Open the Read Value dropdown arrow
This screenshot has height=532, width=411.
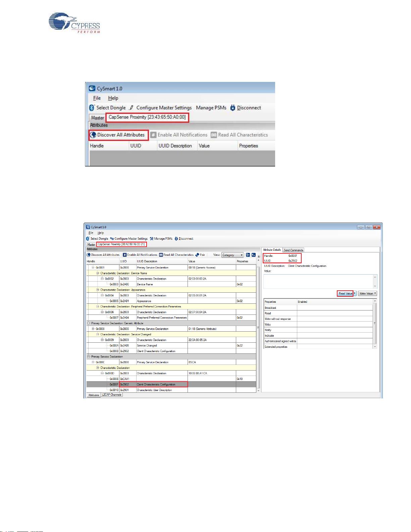tap(355, 293)
